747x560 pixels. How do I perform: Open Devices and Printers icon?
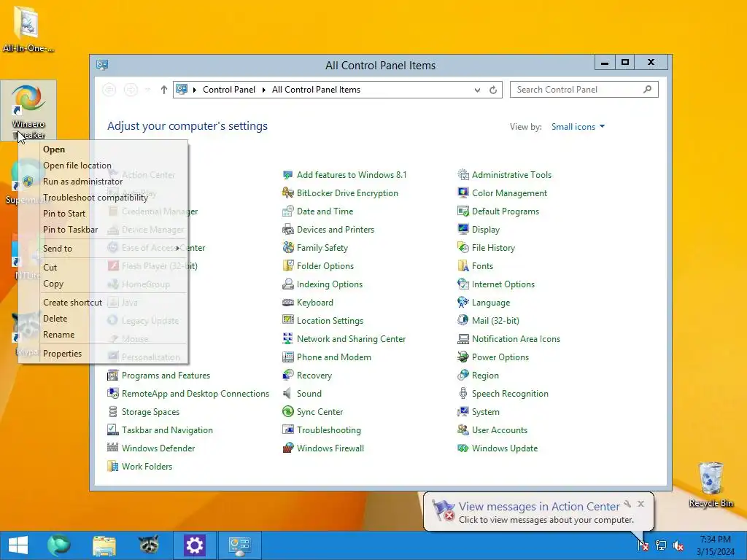click(287, 230)
